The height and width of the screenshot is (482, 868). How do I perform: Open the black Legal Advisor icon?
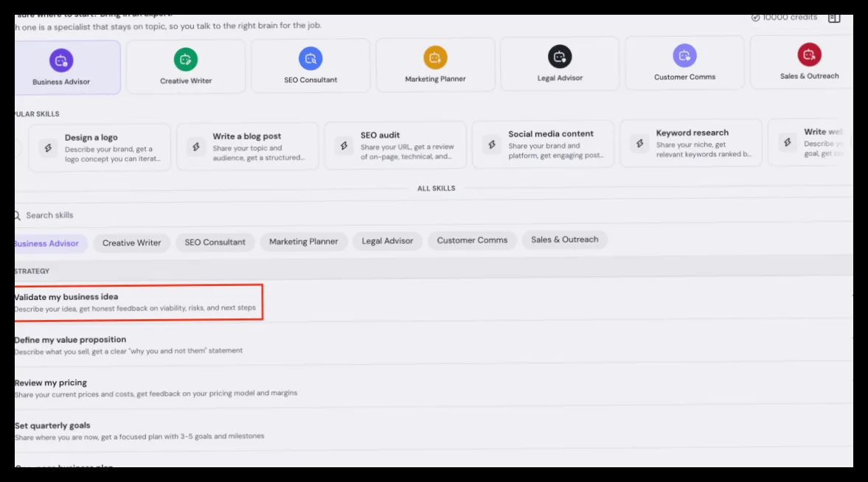pos(560,57)
